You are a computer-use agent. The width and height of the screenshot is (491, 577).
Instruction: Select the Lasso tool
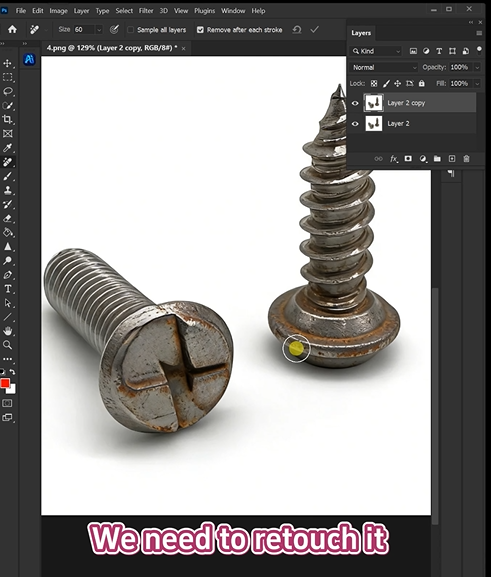tap(7, 91)
